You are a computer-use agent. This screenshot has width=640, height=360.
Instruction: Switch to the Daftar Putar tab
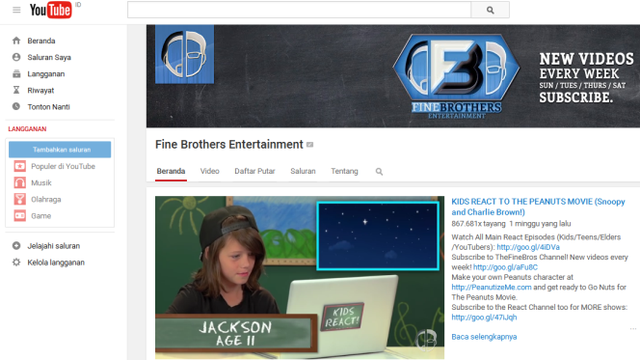coord(255,171)
